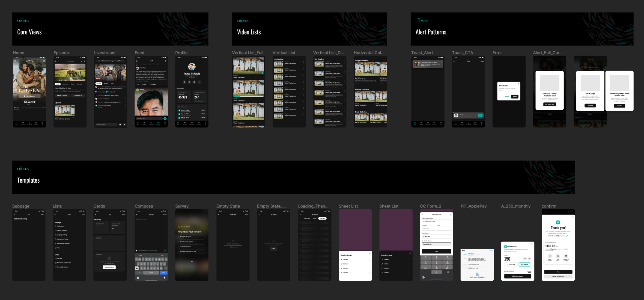Click teal Buy button in Toast_CTA frame
This screenshot has width=644, height=300.
[480, 115]
